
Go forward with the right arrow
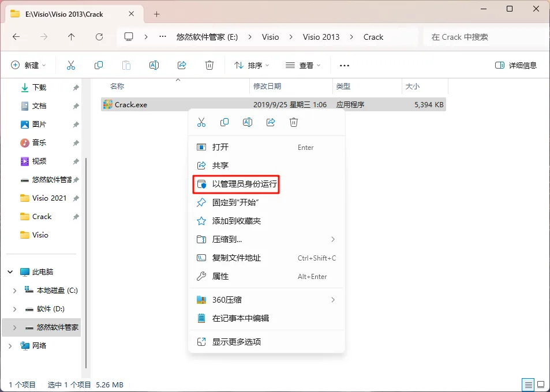pos(44,37)
